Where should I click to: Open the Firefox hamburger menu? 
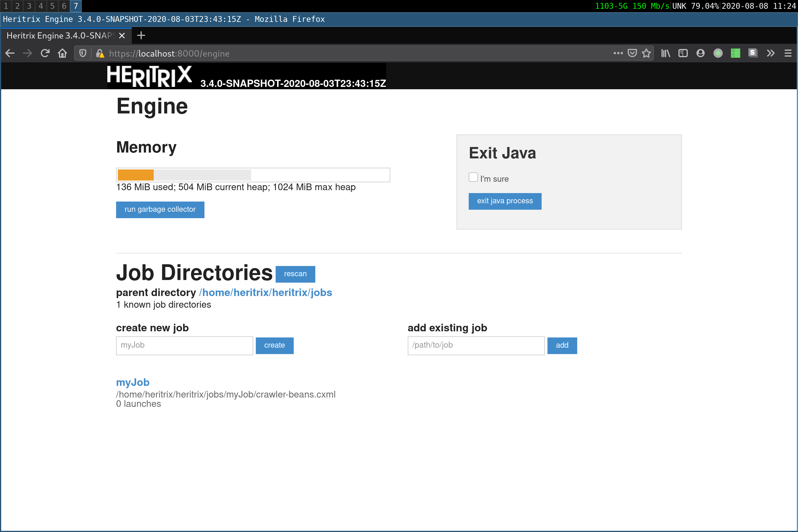pos(788,53)
